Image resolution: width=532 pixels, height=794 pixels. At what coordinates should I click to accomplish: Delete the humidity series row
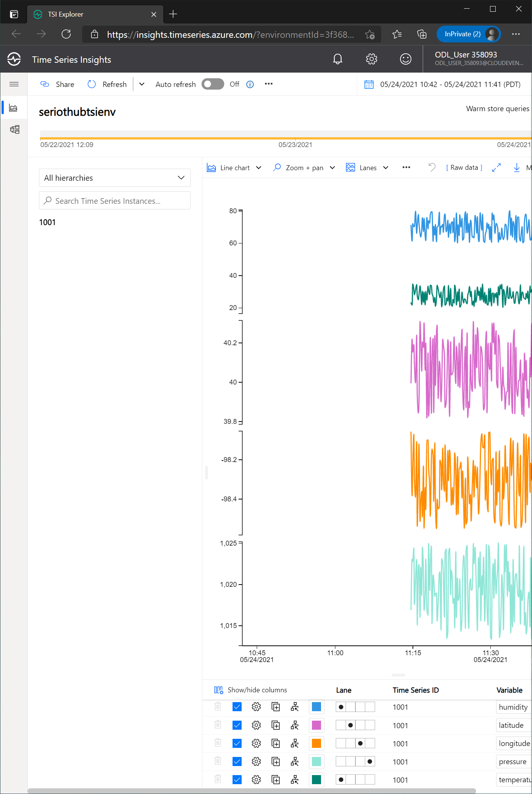pyautogui.click(x=218, y=706)
